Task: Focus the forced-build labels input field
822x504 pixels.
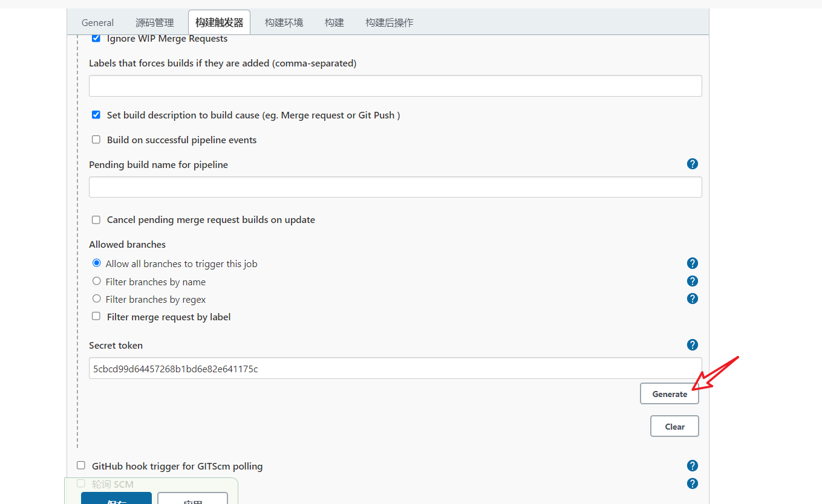Action: coord(396,86)
